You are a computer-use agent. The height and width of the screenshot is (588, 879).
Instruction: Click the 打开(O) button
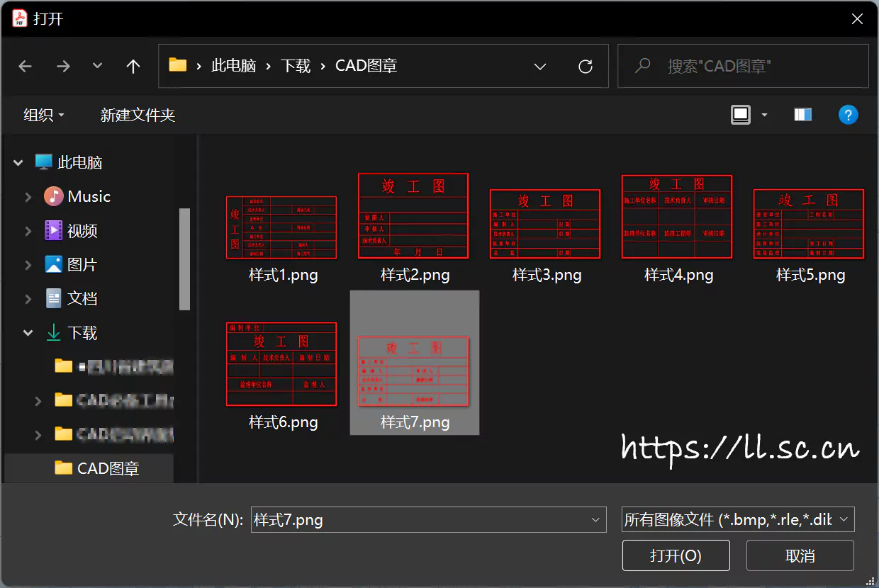pyautogui.click(x=676, y=555)
